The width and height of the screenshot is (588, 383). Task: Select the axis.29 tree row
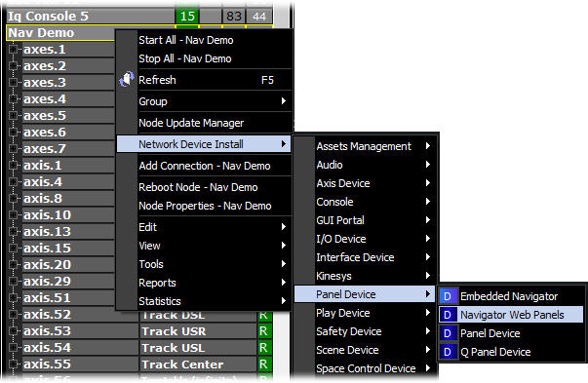tap(68, 281)
